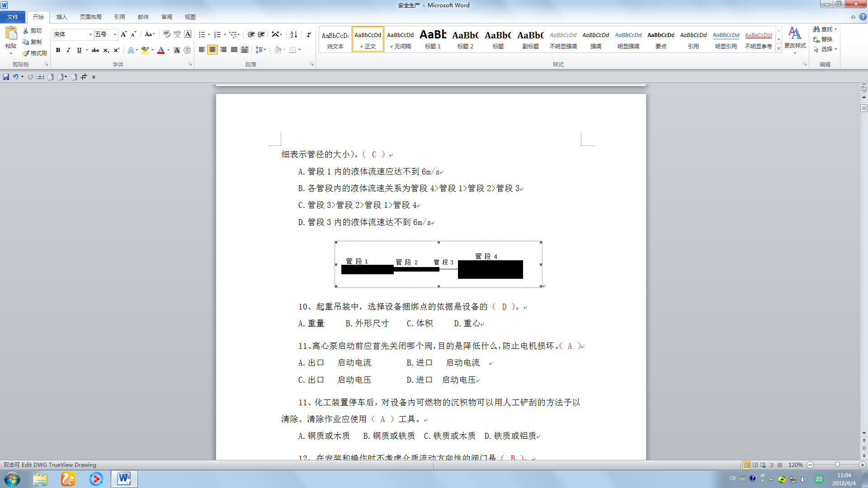Toggle bold formatting
This screenshot has width=868, height=488.
point(58,50)
